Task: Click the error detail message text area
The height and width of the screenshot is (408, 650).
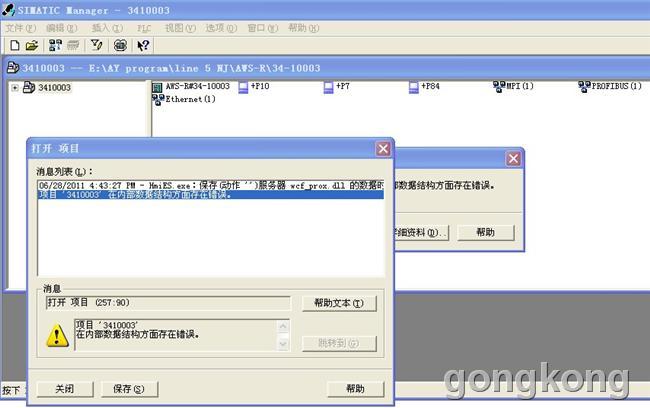Action: tap(176, 335)
